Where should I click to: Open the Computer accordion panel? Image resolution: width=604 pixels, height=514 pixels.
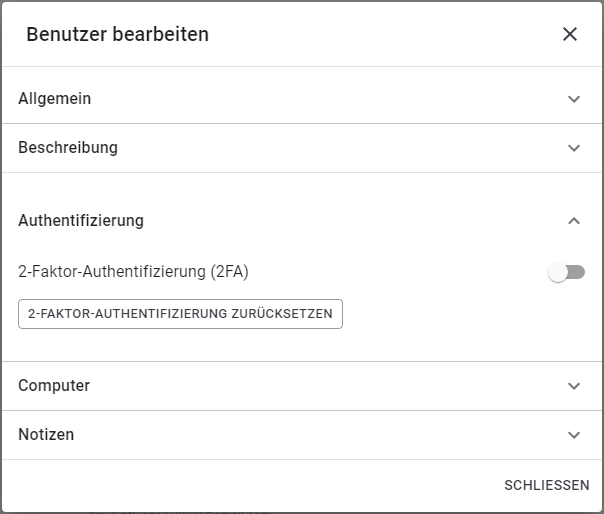click(x=54, y=386)
